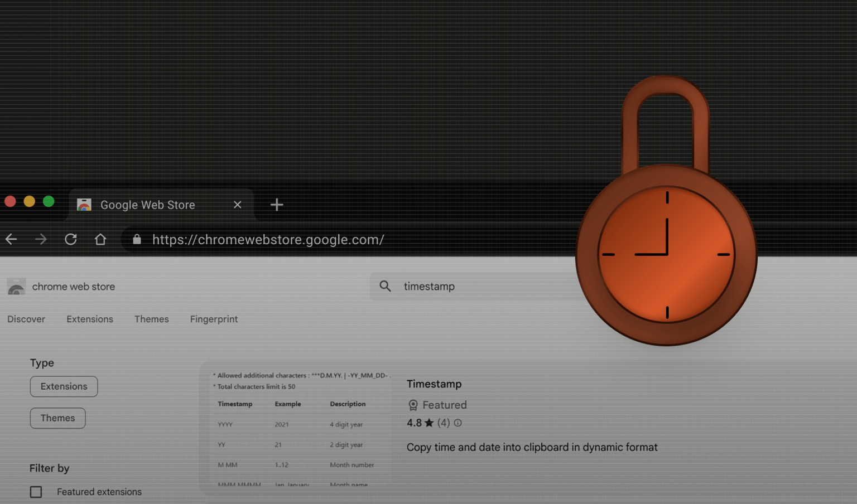Click the '2 digit year' description cell
The height and width of the screenshot is (504, 857).
click(x=346, y=444)
